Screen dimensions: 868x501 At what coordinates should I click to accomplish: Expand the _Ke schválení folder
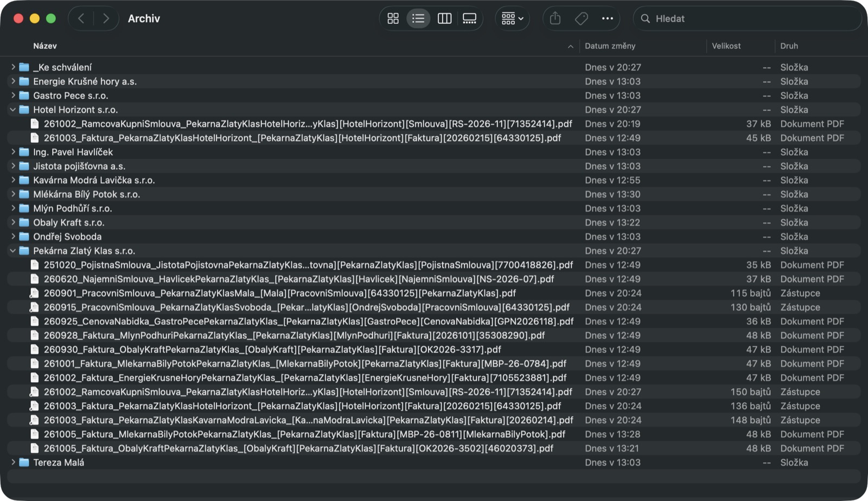tap(13, 67)
